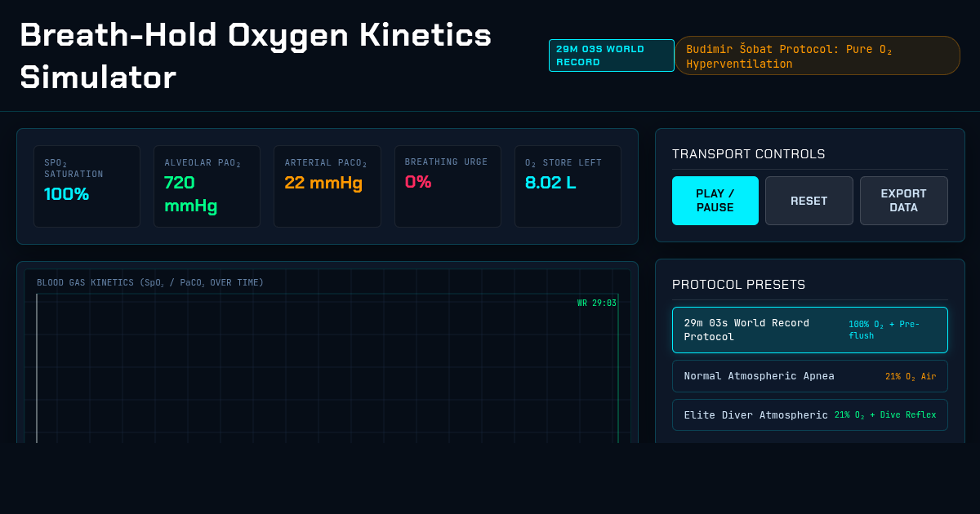980x514 pixels.
Task: Click the 21% O2 + Dive Reflex tag
Action: 885,415
